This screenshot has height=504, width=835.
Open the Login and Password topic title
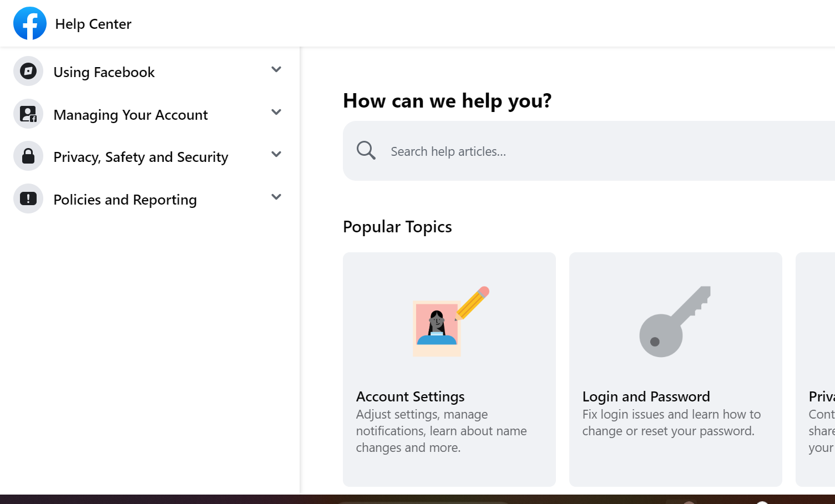click(x=646, y=396)
